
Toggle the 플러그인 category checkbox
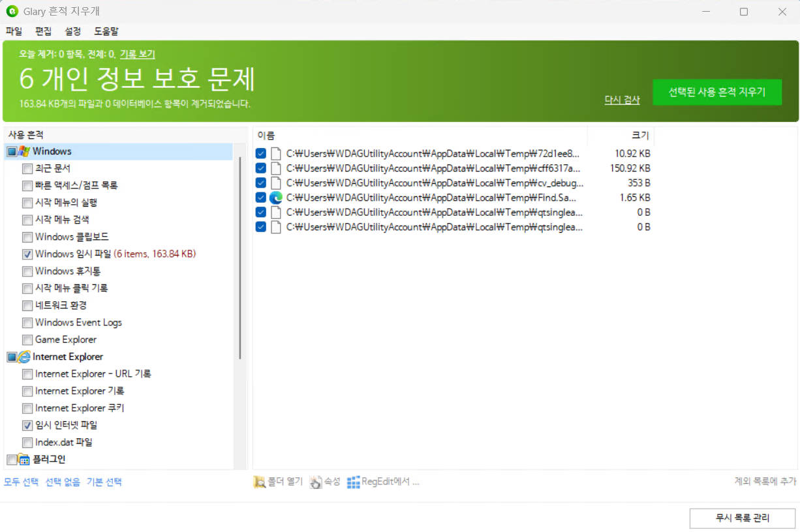click(x=11, y=460)
